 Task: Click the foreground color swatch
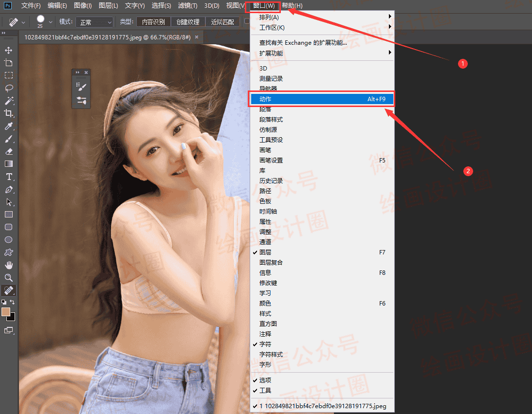point(6,312)
